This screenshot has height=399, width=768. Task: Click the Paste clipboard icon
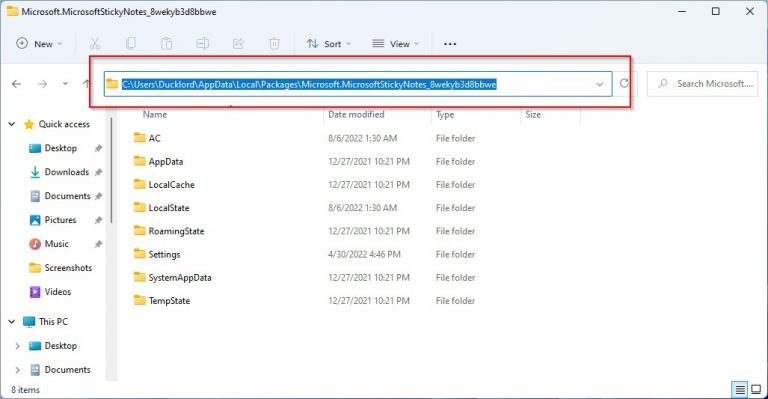[x=167, y=44]
